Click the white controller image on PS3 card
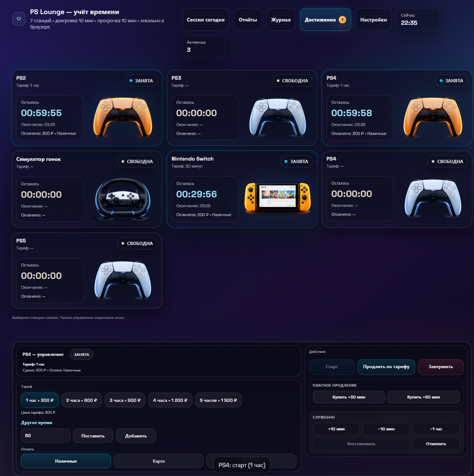This screenshot has width=474, height=476. [x=278, y=118]
